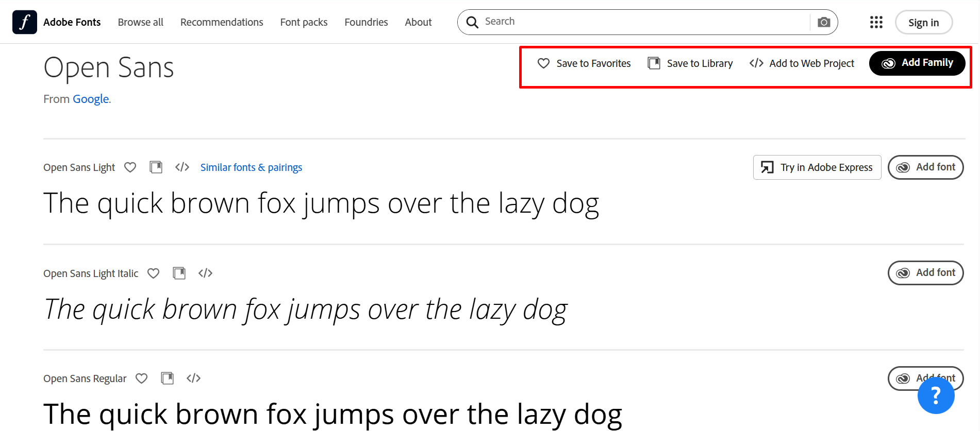Screen dimensions: 980x431
Task: Save Open Sans Regular to Library
Action: pyautogui.click(x=167, y=378)
